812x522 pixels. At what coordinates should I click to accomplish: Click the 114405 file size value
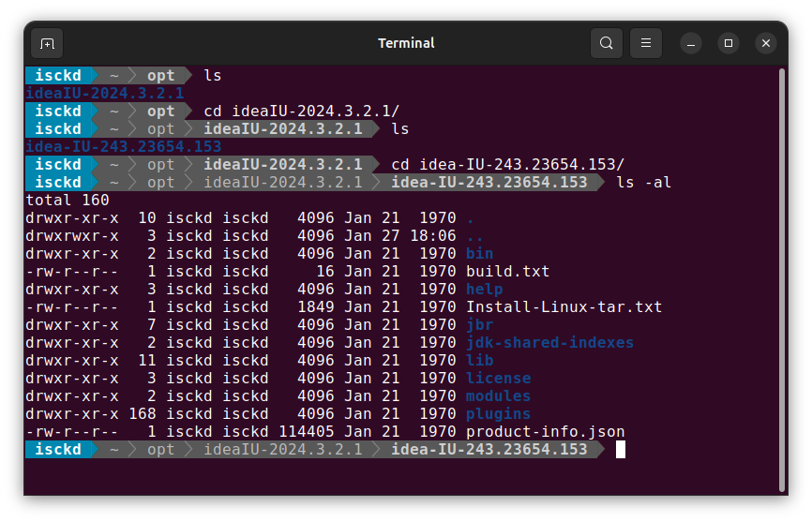tap(307, 431)
